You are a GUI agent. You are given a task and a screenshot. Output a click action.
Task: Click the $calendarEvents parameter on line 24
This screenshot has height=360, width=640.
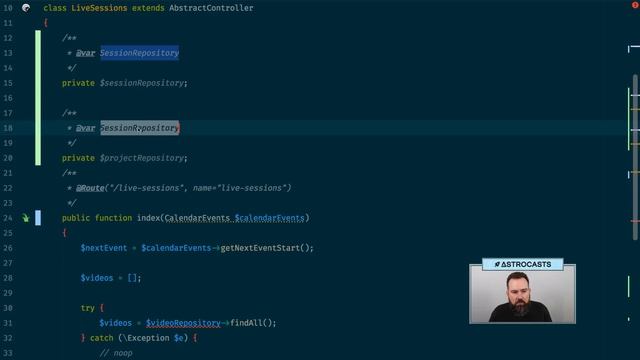269,218
